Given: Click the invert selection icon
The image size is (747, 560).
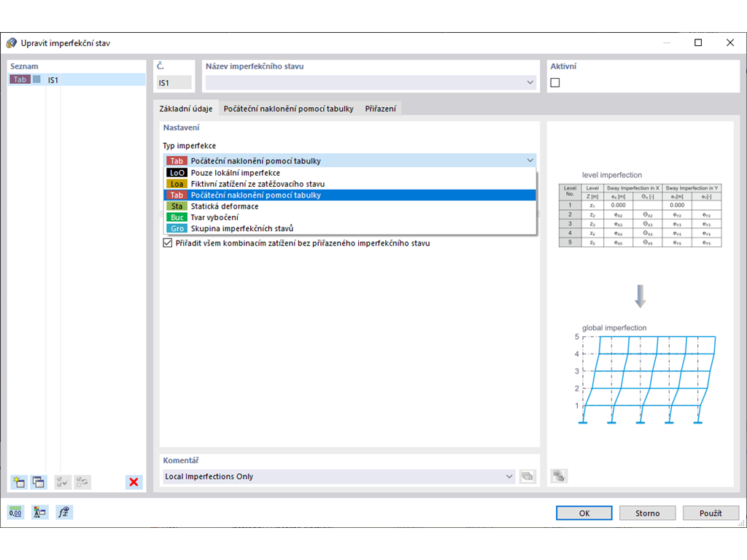Looking at the screenshot, I should 82,482.
